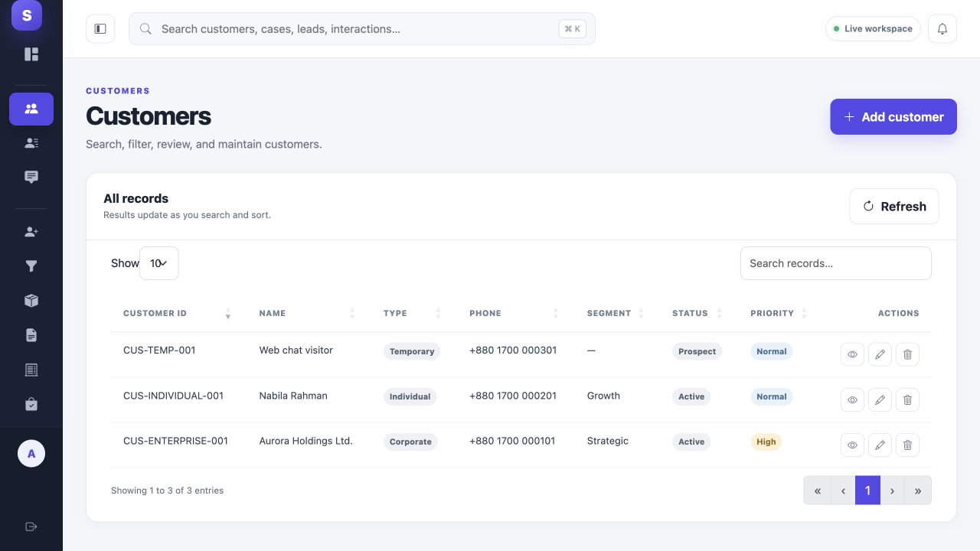
Task: Click the High priority badge
Action: click(766, 442)
